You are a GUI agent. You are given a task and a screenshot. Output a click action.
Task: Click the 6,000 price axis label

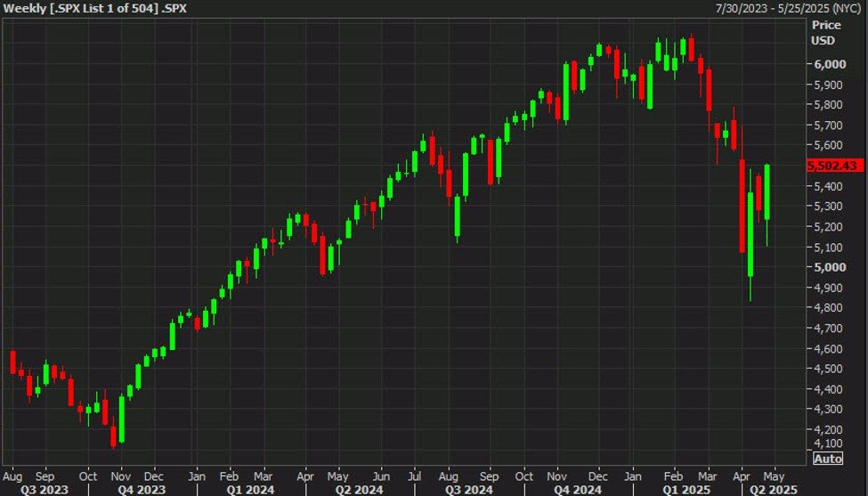[x=828, y=65]
